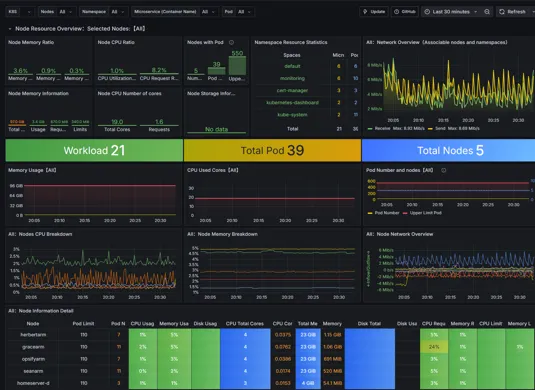535x390 pixels.
Task: Click the 19.0 Total Cores value
Action: pyautogui.click(x=117, y=122)
